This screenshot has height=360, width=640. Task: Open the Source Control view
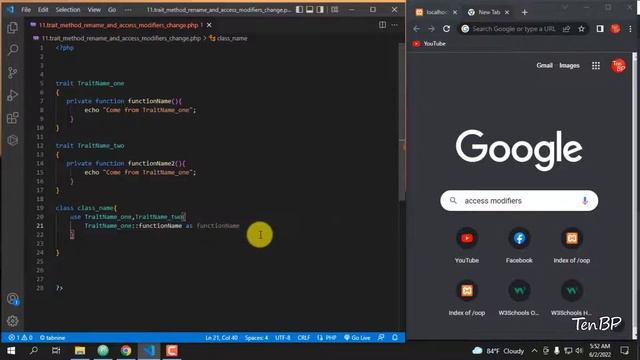[x=13, y=73]
